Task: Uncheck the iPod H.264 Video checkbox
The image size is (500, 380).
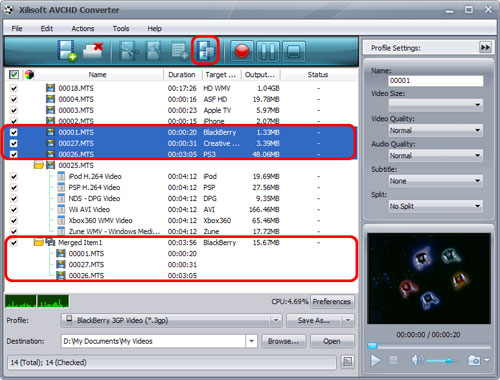Action: [x=14, y=176]
